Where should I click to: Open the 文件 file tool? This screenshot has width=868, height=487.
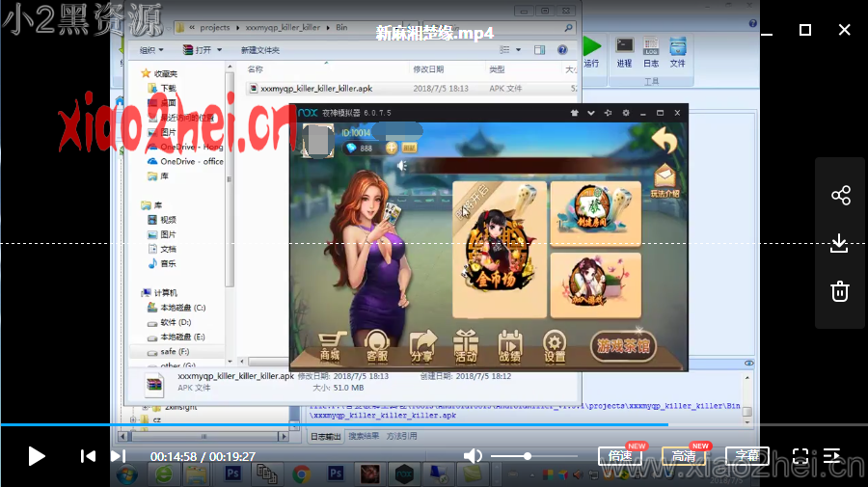click(x=678, y=53)
